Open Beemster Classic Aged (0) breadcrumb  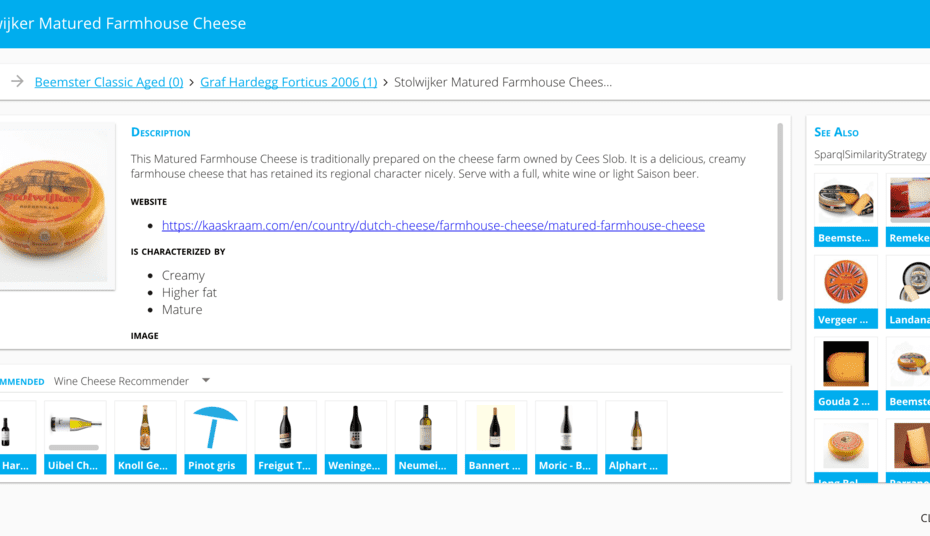pyautogui.click(x=109, y=82)
